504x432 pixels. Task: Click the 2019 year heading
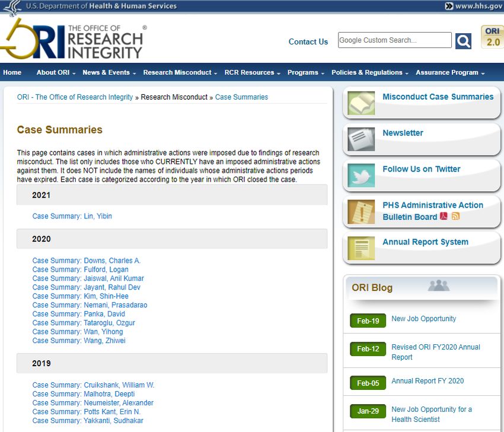pyautogui.click(x=172, y=363)
